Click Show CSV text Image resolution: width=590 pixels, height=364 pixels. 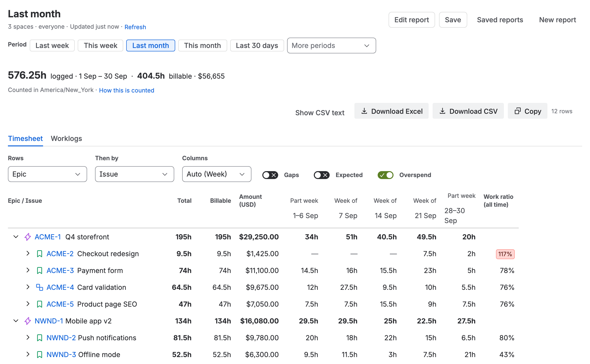[320, 113]
